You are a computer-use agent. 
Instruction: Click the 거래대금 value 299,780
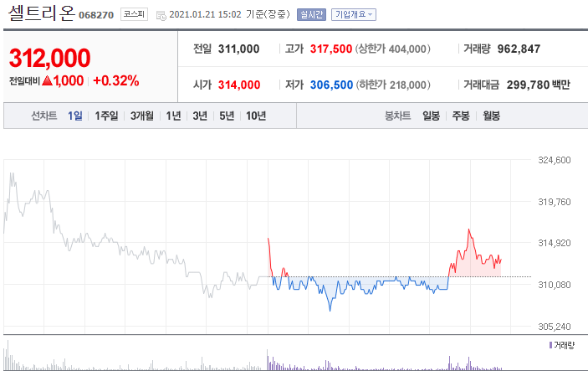point(528,85)
